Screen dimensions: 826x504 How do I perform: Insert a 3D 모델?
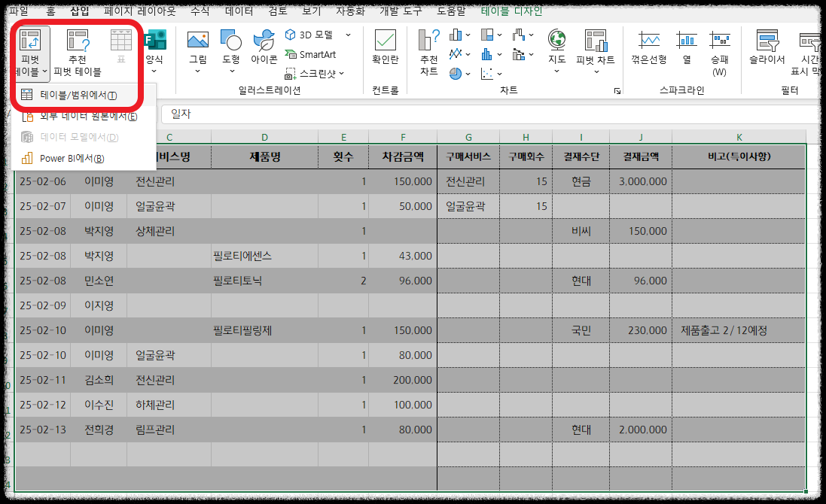point(310,35)
